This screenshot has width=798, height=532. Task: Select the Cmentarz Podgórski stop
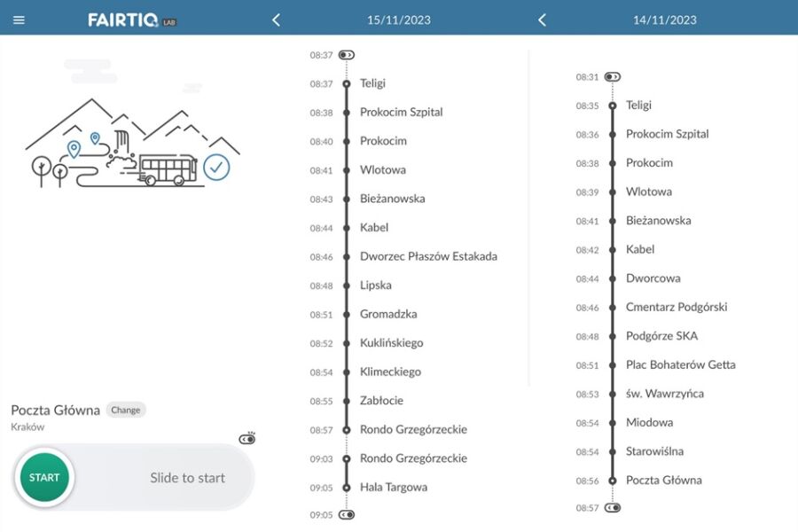click(676, 307)
